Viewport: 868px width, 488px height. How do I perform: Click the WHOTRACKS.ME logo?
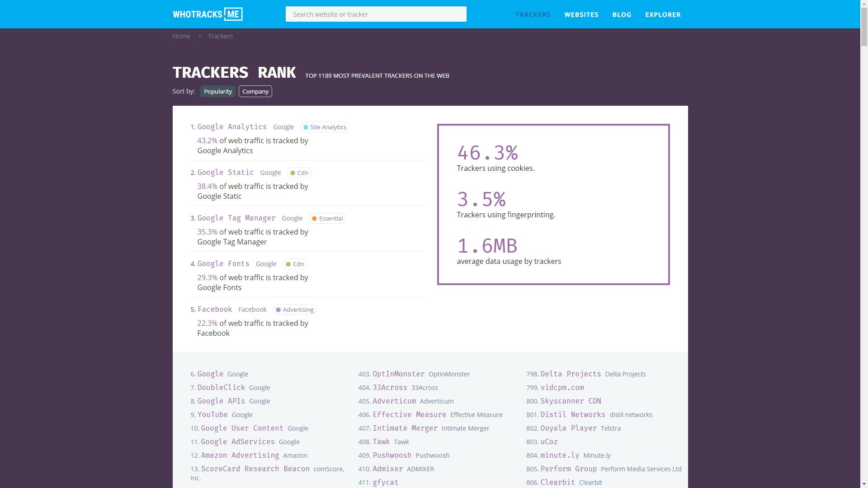click(207, 14)
